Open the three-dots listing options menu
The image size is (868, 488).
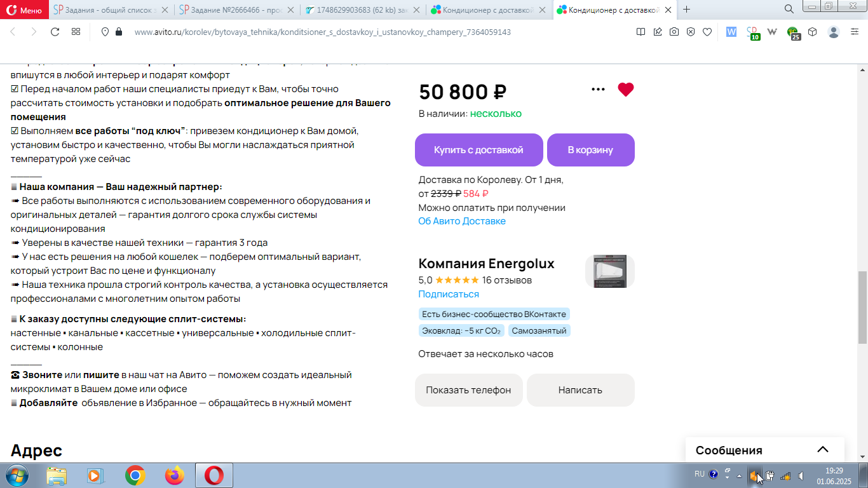598,90
